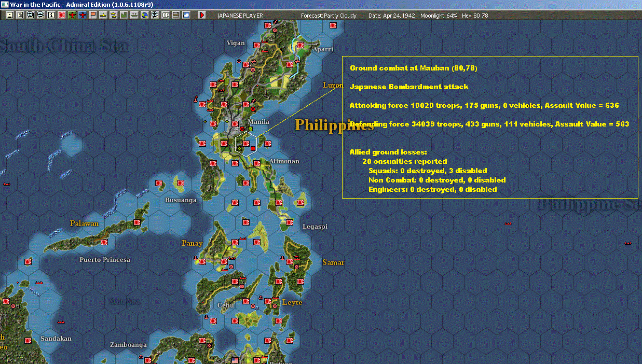The height and width of the screenshot is (364, 642).
Task: Click the green land shape toolbar icon
Action: click(x=124, y=15)
